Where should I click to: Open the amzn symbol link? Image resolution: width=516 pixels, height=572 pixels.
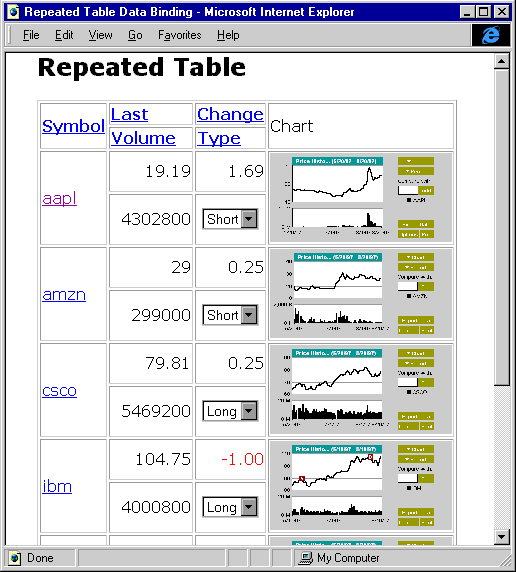click(64, 294)
